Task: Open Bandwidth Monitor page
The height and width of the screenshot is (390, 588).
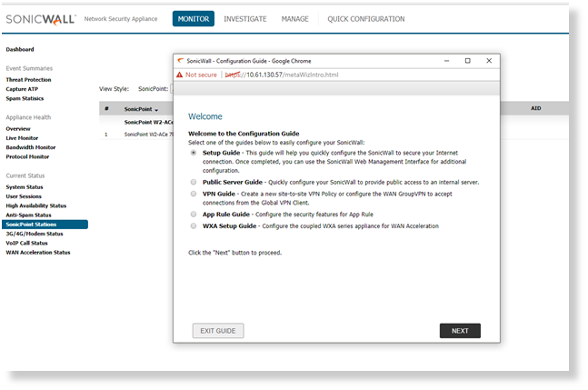Action: pos(31,148)
